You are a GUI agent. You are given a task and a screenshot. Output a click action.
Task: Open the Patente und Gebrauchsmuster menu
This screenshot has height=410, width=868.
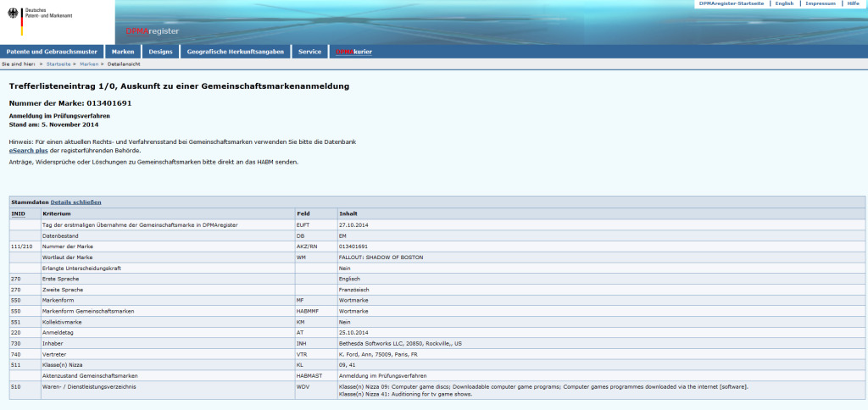click(x=53, y=52)
